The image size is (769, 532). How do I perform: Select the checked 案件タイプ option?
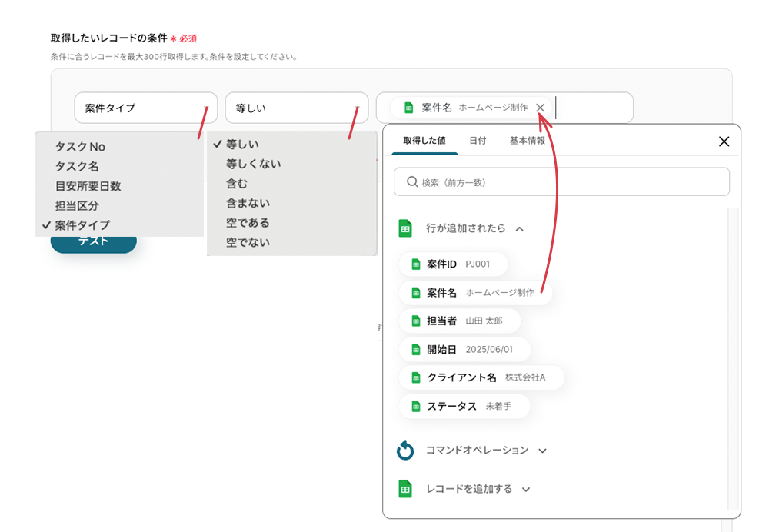click(x=82, y=225)
